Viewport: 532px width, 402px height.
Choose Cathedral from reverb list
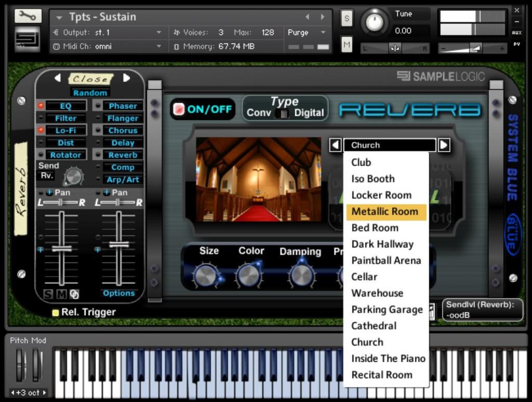[387, 326]
